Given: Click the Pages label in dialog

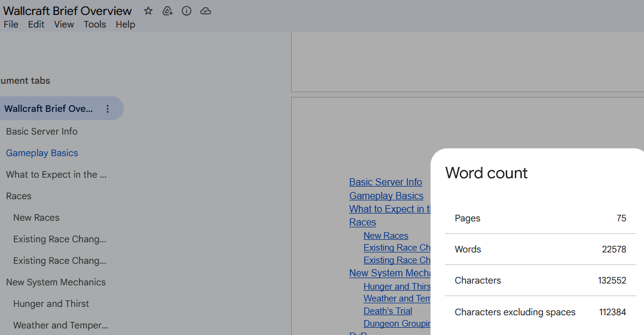Looking at the screenshot, I should tap(468, 218).
